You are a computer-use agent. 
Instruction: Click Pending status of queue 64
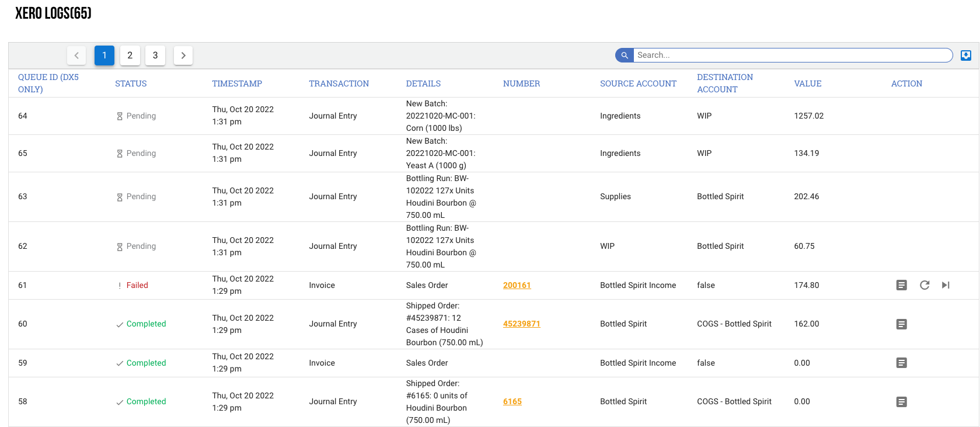pos(136,116)
